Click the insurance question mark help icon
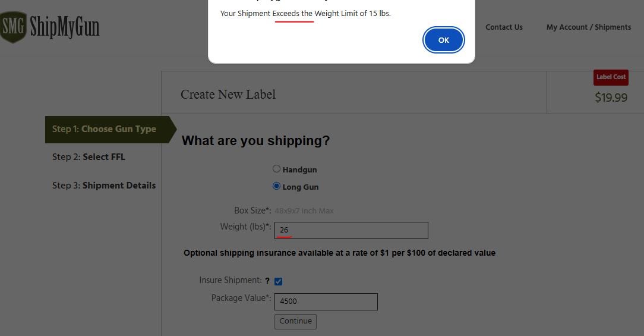This screenshot has height=336, width=644. tap(267, 281)
